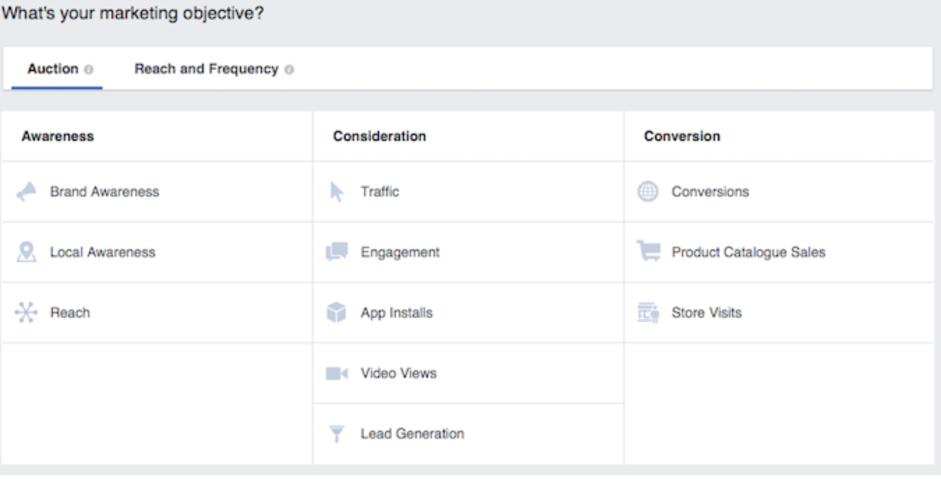Click the Brand Awareness megaphone icon
Image resolution: width=941 pixels, height=479 pixels.
pos(27,192)
